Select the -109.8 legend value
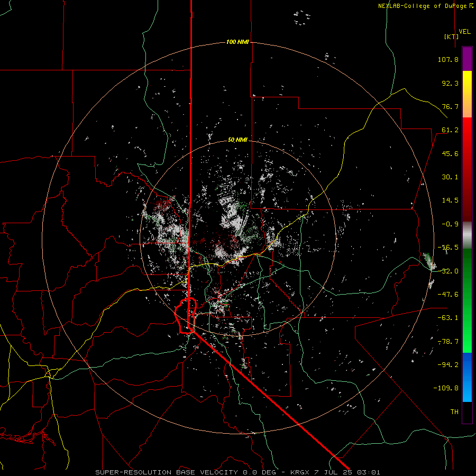Screen dimensions: 476x476 coord(446,388)
